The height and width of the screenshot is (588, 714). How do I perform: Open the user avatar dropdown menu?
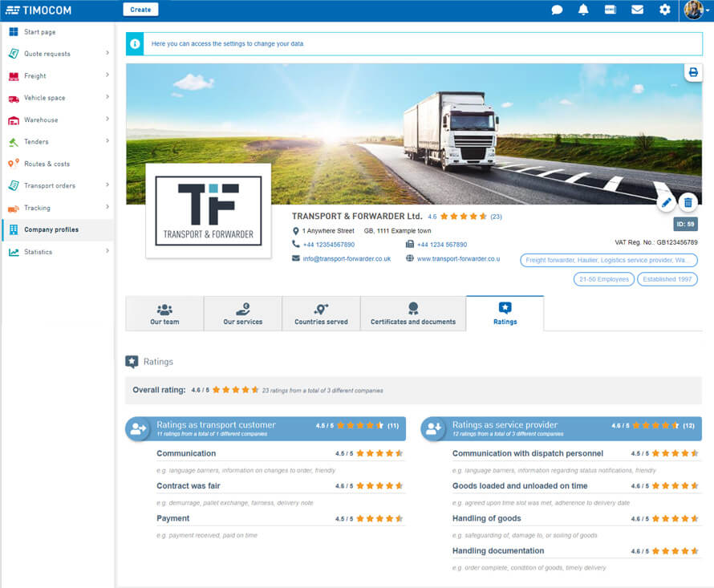(x=695, y=10)
